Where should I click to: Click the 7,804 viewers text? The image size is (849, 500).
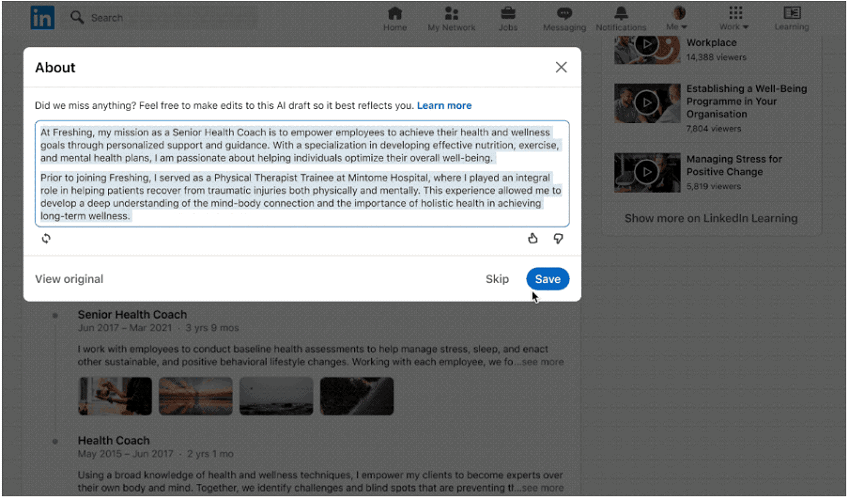[x=714, y=129]
